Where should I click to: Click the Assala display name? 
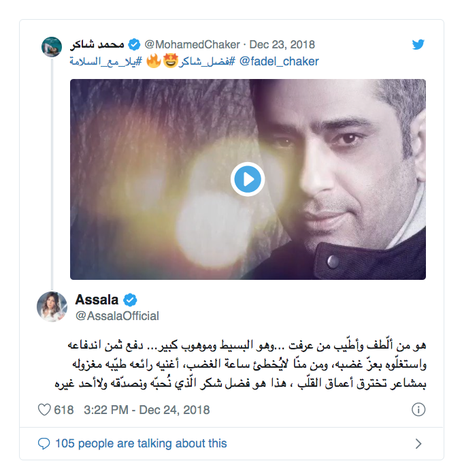click(x=97, y=300)
